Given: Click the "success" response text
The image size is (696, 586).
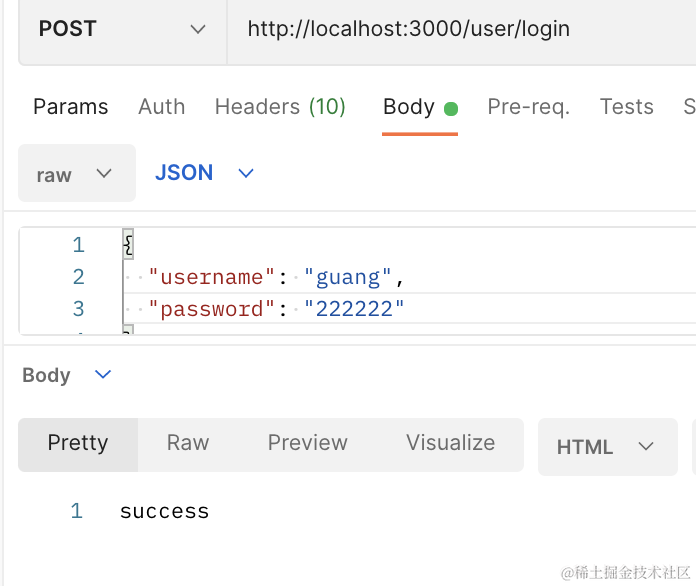Looking at the screenshot, I should (x=164, y=512).
